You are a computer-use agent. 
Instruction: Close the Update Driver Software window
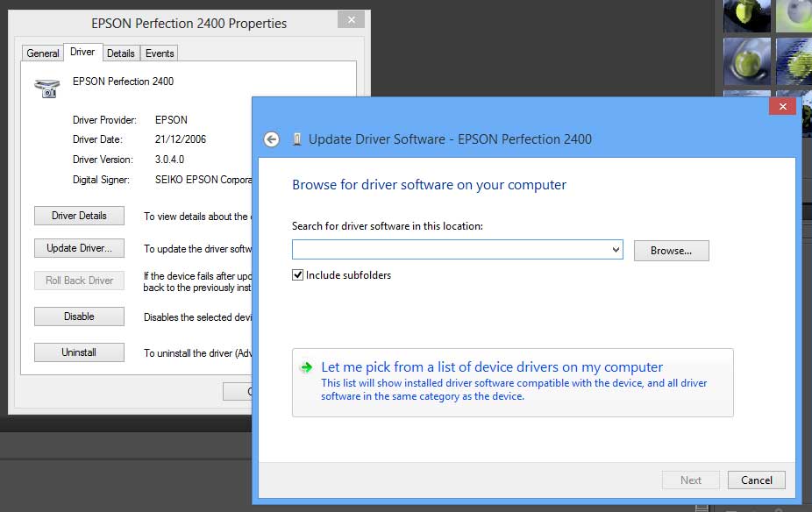[x=781, y=106]
